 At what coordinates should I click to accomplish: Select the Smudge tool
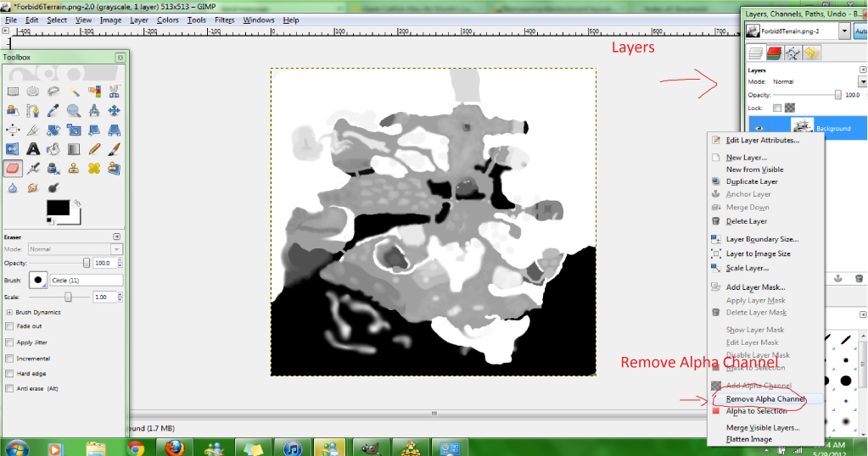33,188
